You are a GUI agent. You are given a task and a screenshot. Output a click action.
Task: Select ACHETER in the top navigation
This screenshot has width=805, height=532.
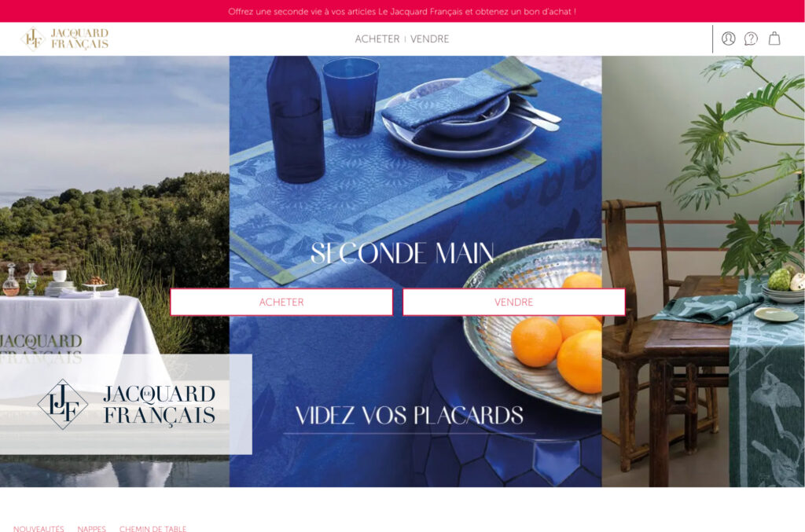[377, 39]
